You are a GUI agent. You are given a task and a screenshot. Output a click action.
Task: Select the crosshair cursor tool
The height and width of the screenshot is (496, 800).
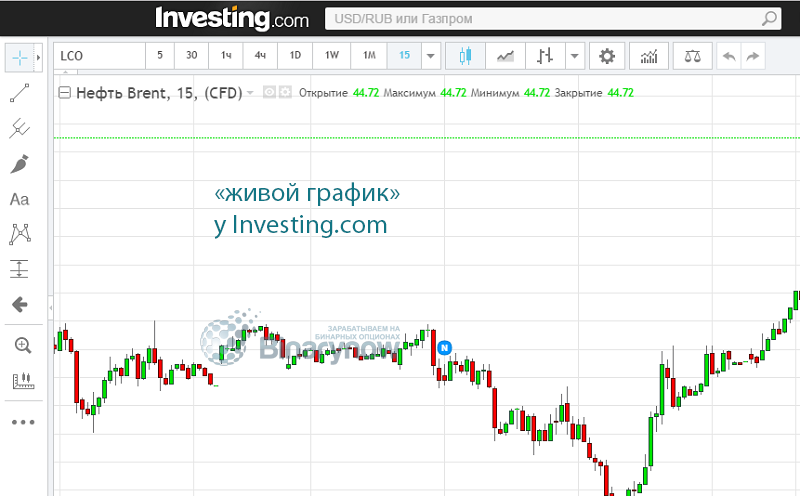20,58
